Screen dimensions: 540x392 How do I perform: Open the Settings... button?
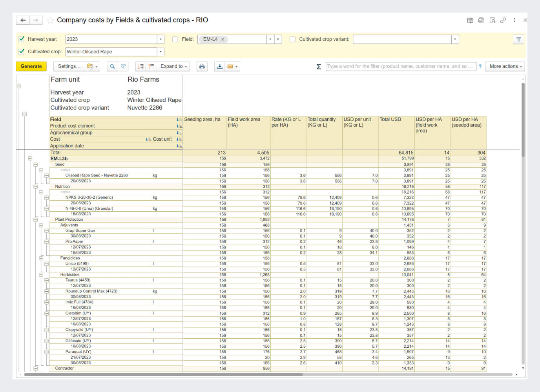(69, 67)
